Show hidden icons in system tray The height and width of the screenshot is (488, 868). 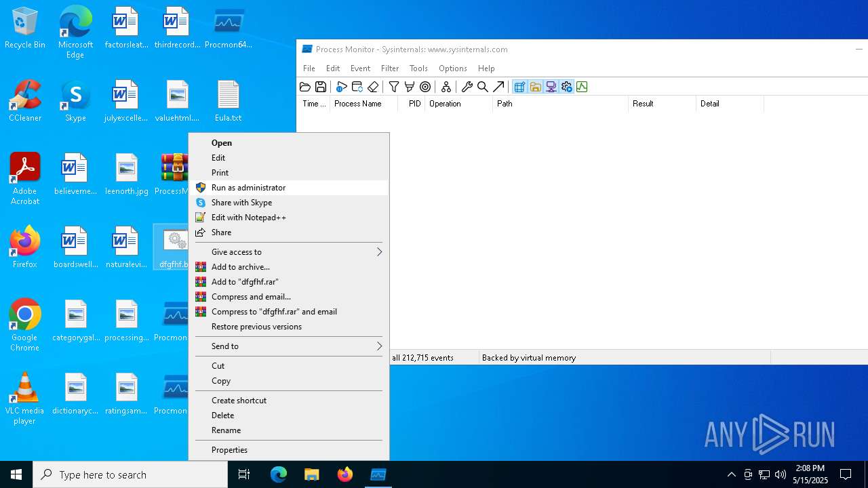732,474
